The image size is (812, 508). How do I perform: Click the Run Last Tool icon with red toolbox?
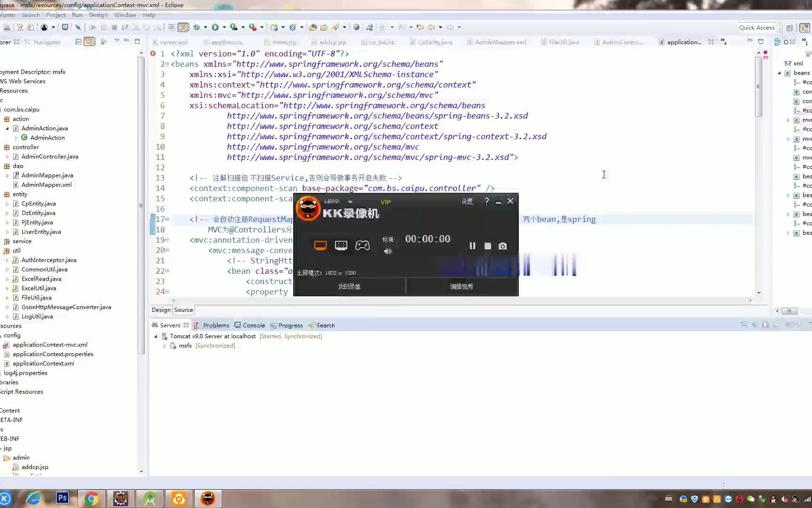click(x=252, y=27)
